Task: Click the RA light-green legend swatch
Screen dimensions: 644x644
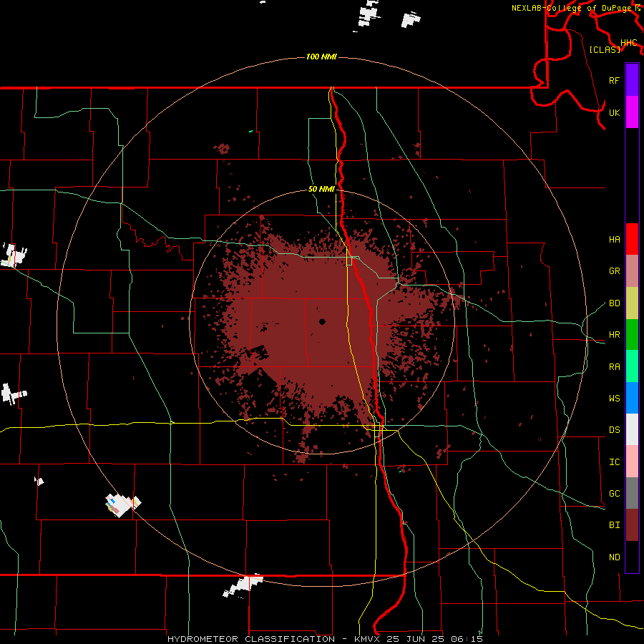Action: click(632, 366)
